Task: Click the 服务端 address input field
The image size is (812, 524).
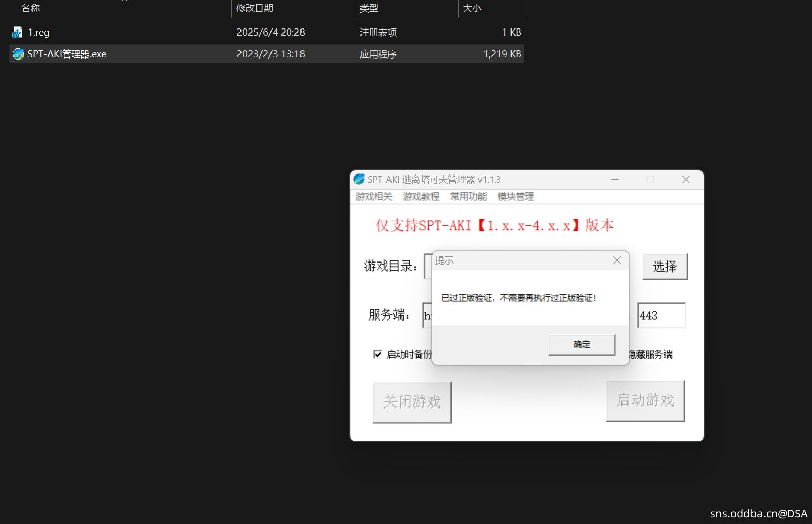Action: coord(427,315)
